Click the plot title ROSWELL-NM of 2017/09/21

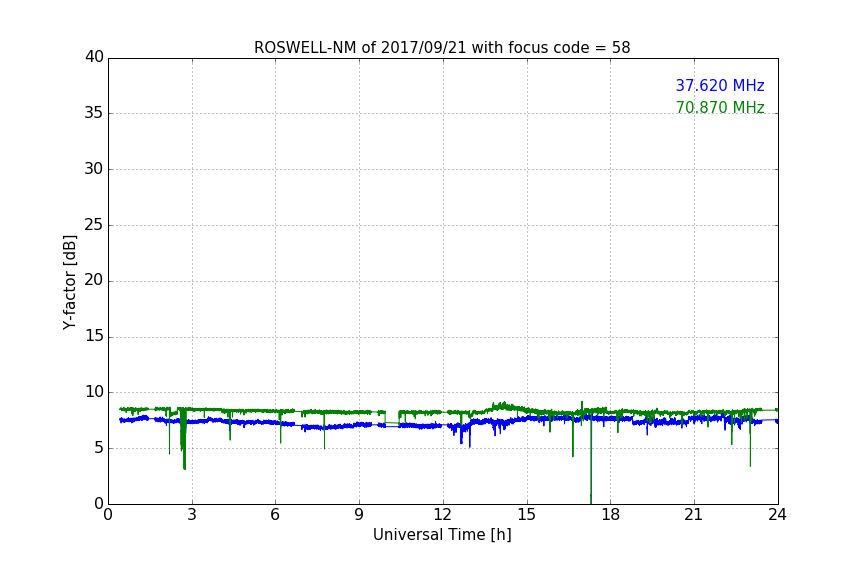coord(442,48)
